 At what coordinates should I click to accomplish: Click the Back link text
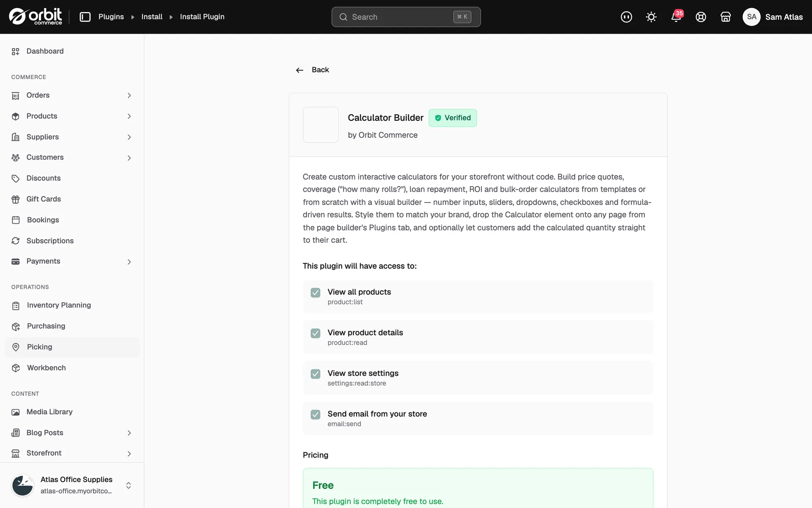click(x=320, y=70)
